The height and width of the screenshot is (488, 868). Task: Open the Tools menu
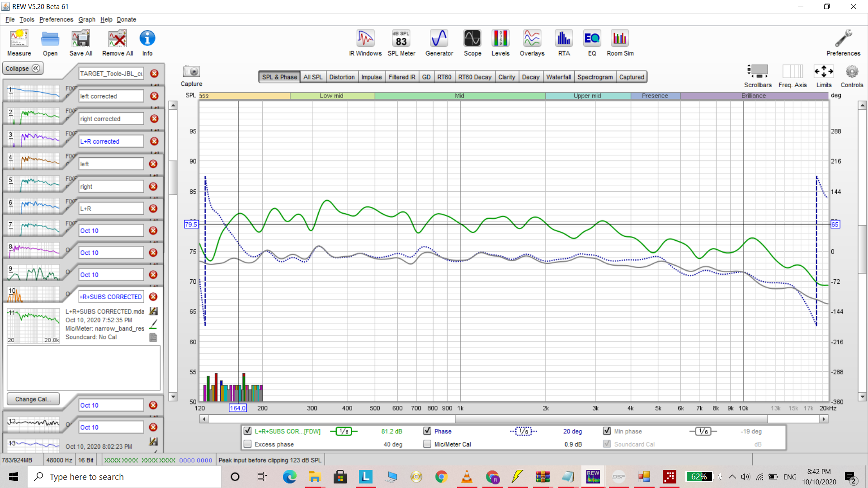point(27,19)
